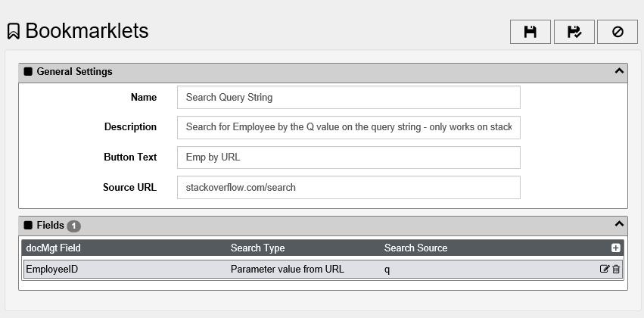Click the Name field containing Search Query String
The height and width of the screenshot is (318, 644).
349,98
